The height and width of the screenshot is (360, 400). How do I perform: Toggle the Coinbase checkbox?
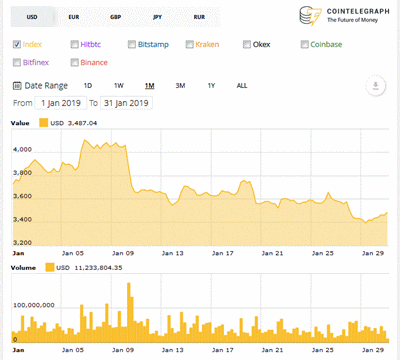[304, 44]
